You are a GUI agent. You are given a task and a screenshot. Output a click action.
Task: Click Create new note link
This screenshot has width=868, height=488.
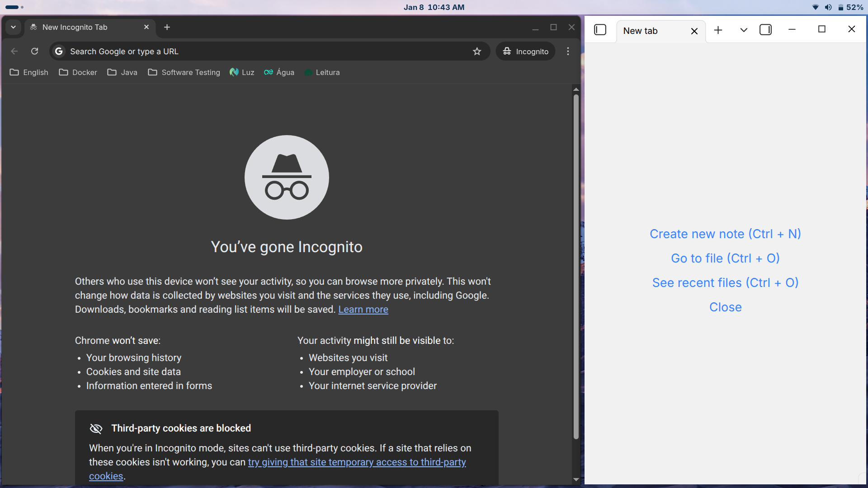point(725,234)
